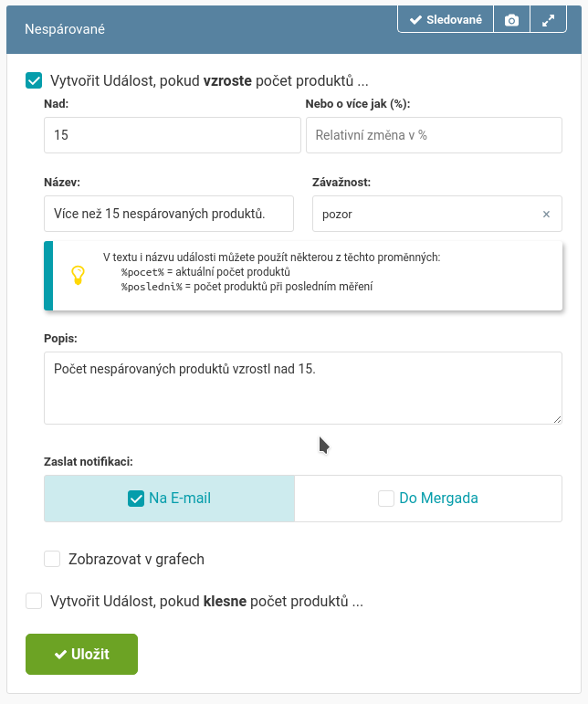588x704 pixels.
Task: Click the Do Mergada label text
Action: [x=438, y=499]
